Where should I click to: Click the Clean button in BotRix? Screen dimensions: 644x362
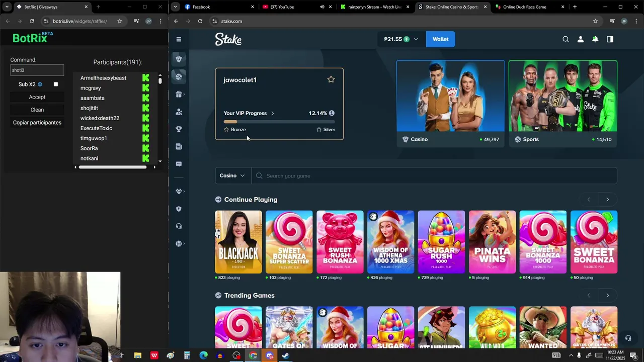(x=37, y=110)
